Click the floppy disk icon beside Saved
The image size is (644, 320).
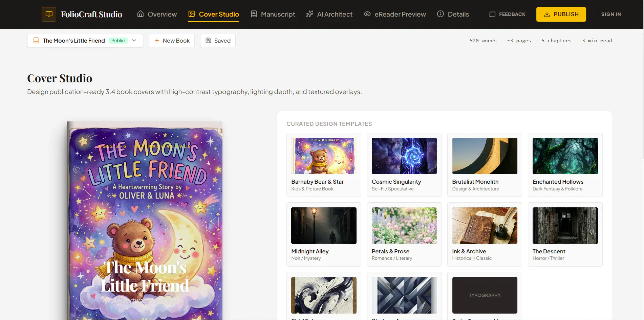coord(209,41)
